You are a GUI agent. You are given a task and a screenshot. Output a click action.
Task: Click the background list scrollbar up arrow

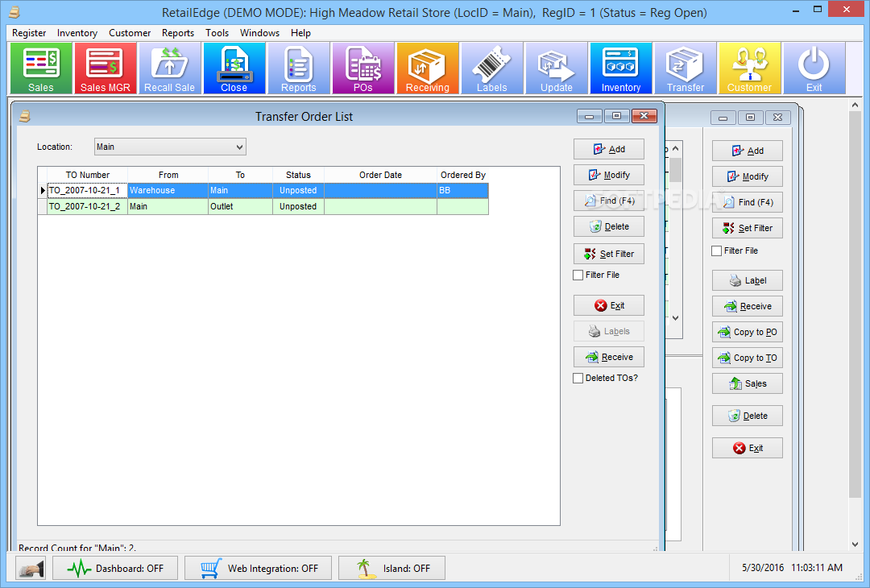[x=675, y=149]
